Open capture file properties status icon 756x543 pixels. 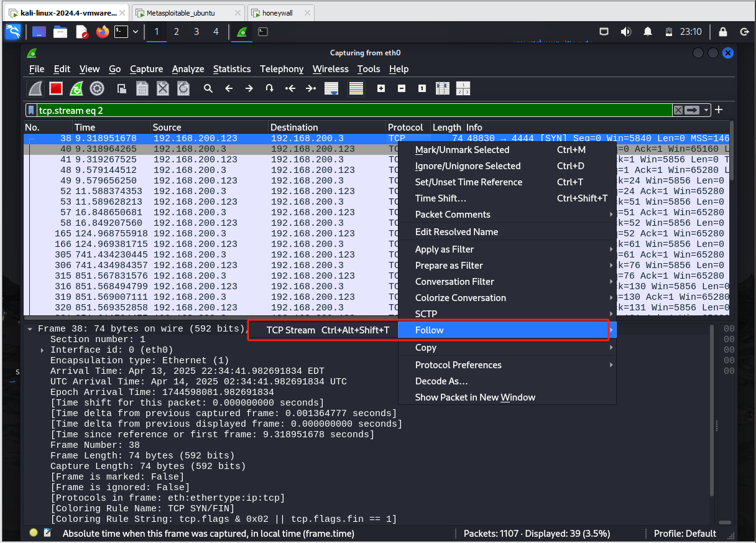click(47, 533)
